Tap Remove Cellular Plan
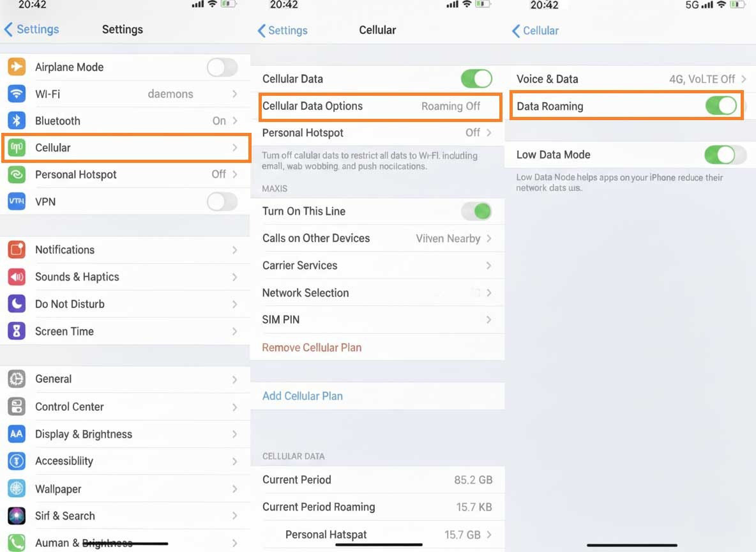756x552 pixels. (x=312, y=347)
